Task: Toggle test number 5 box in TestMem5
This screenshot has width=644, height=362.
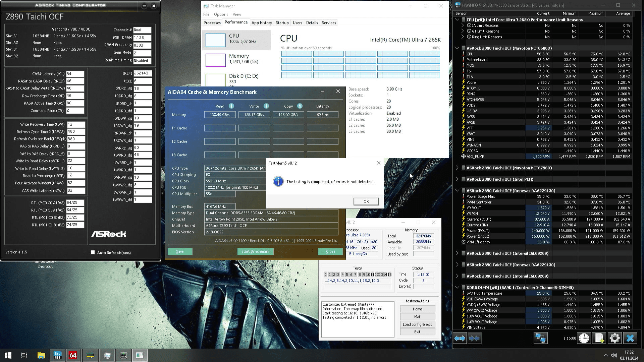Action: 347,275
